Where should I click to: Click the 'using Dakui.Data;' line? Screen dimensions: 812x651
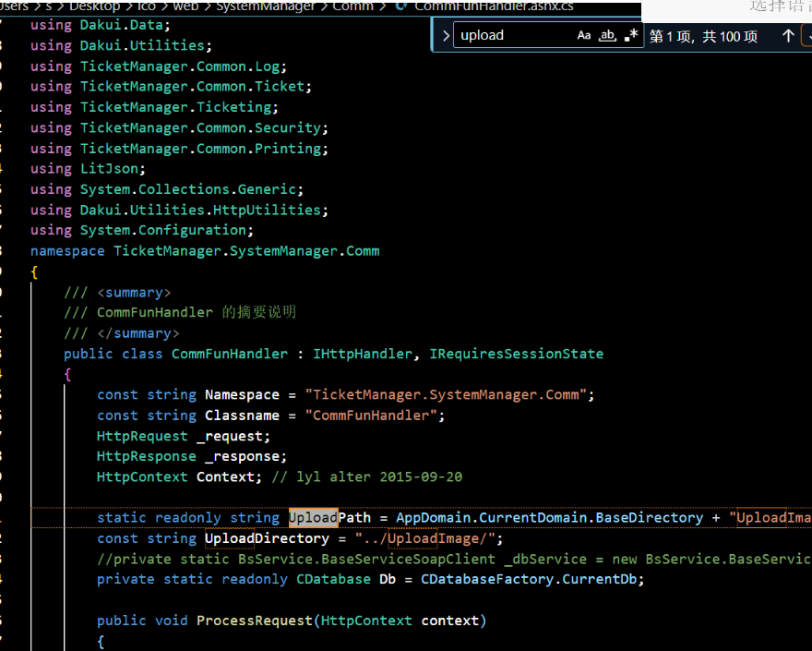pyautogui.click(x=100, y=25)
